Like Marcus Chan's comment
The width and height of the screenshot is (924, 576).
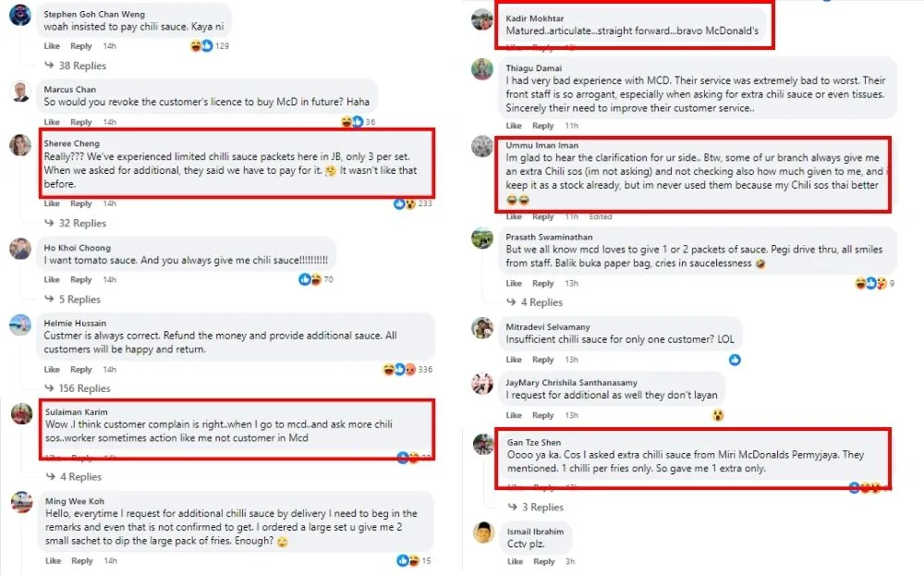(52, 122)
